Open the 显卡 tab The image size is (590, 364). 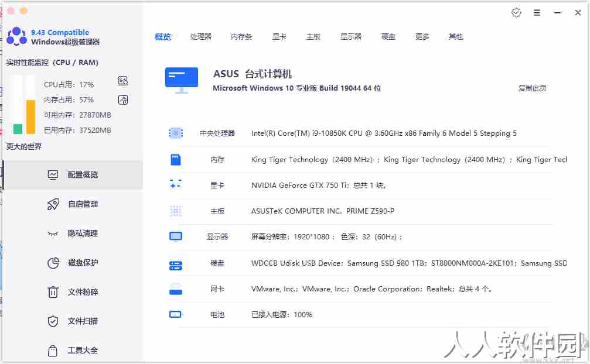[279, 37]
